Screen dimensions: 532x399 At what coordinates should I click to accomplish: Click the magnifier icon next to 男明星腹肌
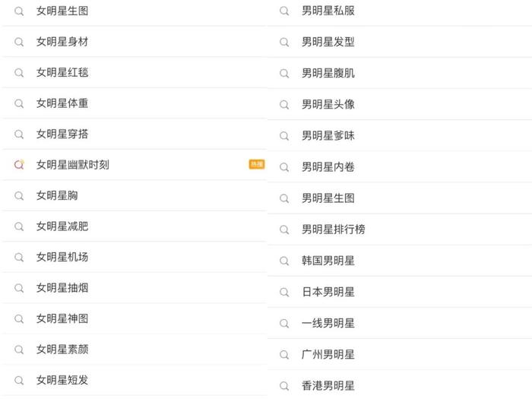pos(284,73)
